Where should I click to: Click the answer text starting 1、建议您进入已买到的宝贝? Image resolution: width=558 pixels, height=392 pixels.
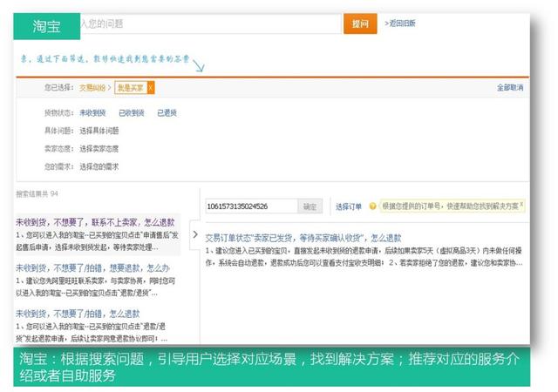coord(364,257)
